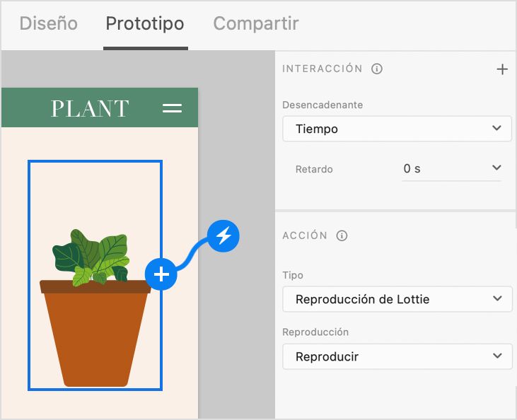Viewport: 517px width, 420px height.
Task: Click the INTERACCIÓN section heading
Action: click(x=322, y=69)
